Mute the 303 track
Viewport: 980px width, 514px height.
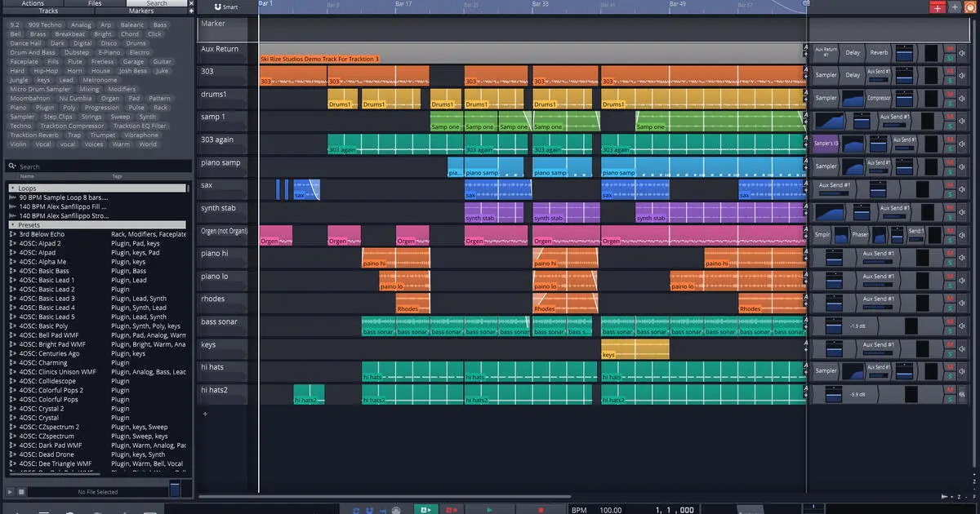click(950, 71)
